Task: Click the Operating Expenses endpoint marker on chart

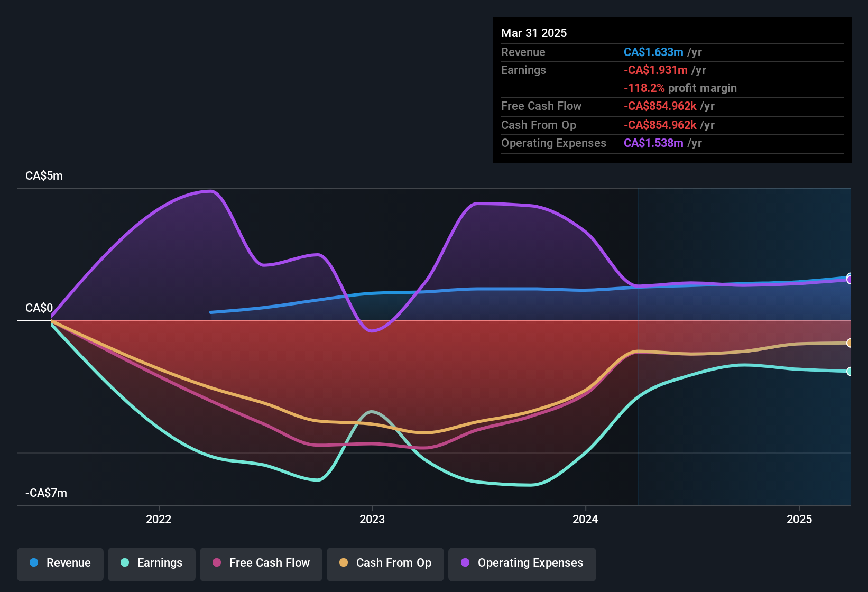Action: pyautogui.click(x=849, y=280)
